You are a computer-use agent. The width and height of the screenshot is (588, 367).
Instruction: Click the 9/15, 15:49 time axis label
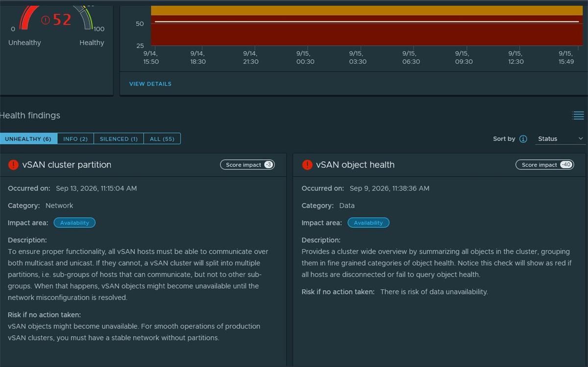(x=565, y=57)
